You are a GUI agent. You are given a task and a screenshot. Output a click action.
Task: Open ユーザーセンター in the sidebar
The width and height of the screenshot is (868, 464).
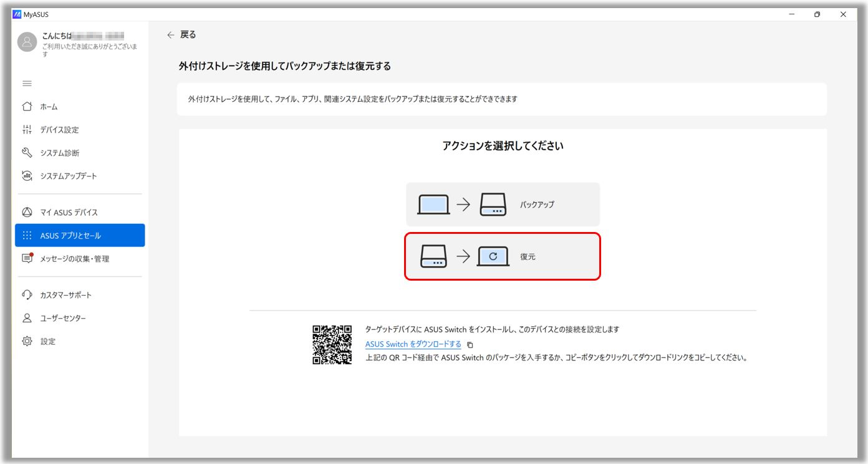[x=80, y=318]
